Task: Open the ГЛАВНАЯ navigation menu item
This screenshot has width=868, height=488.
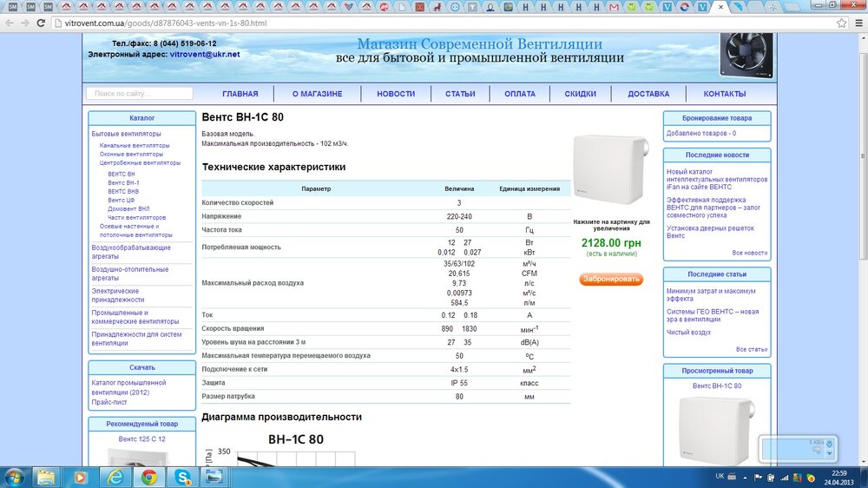Action: [240, 94]
